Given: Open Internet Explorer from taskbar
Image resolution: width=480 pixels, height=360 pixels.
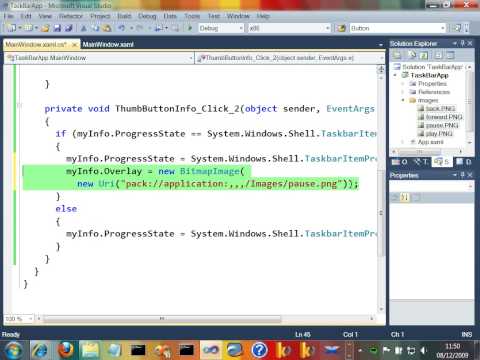Looking at the screenshot, I should [x=40, y=350].
